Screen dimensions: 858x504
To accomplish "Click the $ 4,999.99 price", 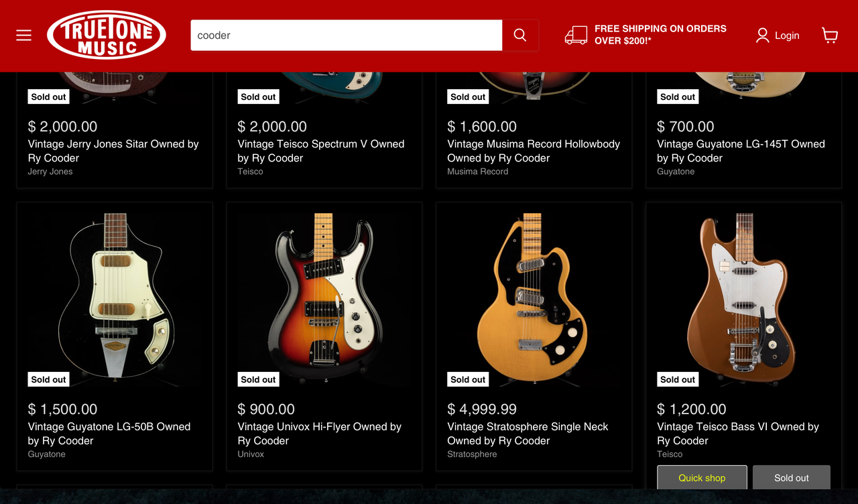I will (482, 409).
